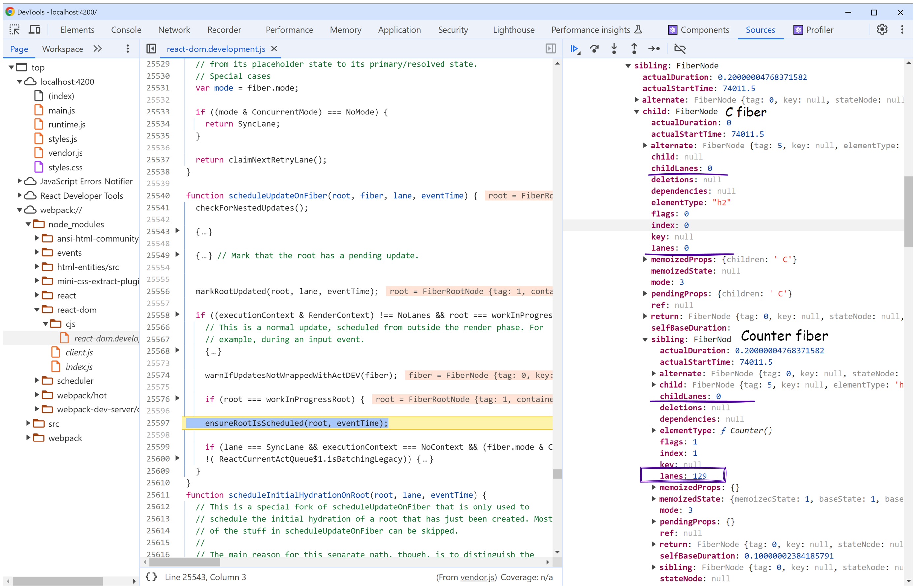Click line number 25597 gutter
The image size is (919, 588).
click(158, 423)
